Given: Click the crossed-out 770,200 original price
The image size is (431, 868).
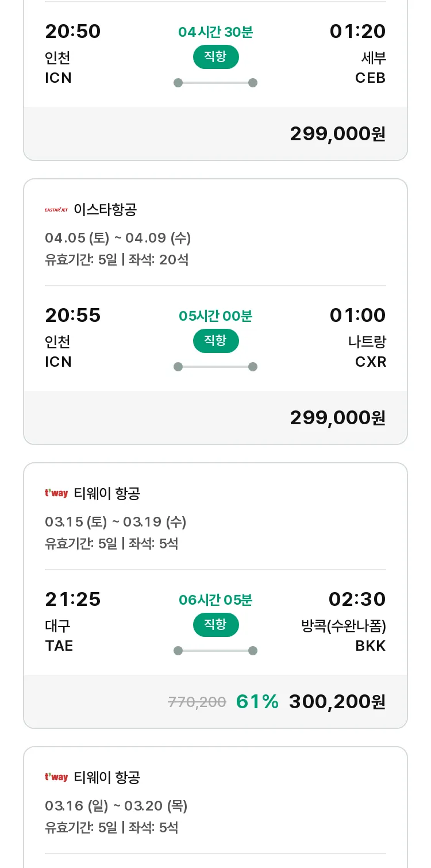Looking at the screenshot, I should [197, 702].
